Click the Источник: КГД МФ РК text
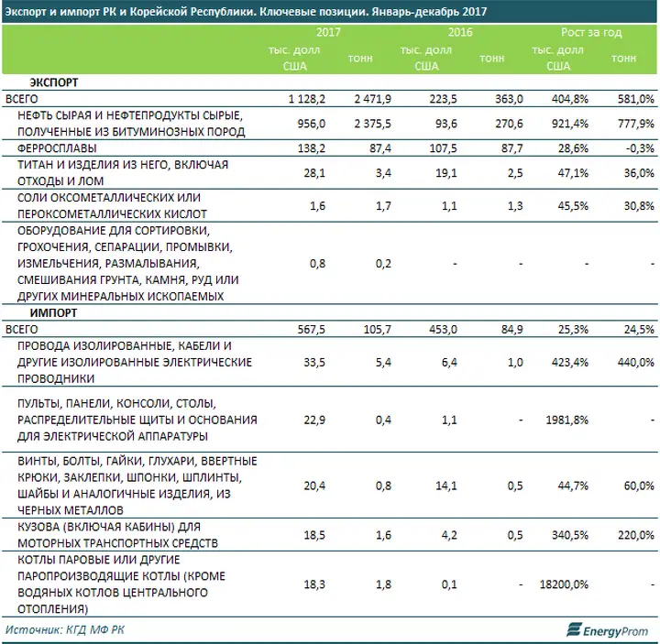The height and width of the screenshot is (644, 660). [65, 629]
